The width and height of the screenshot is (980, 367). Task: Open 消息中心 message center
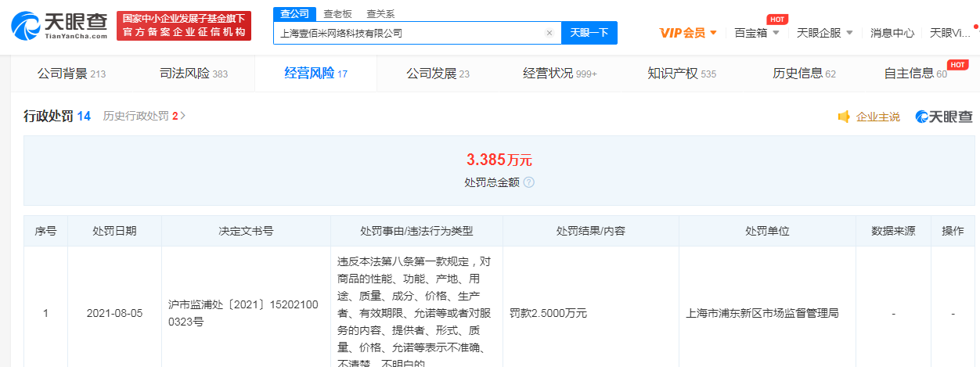[892, 33]
